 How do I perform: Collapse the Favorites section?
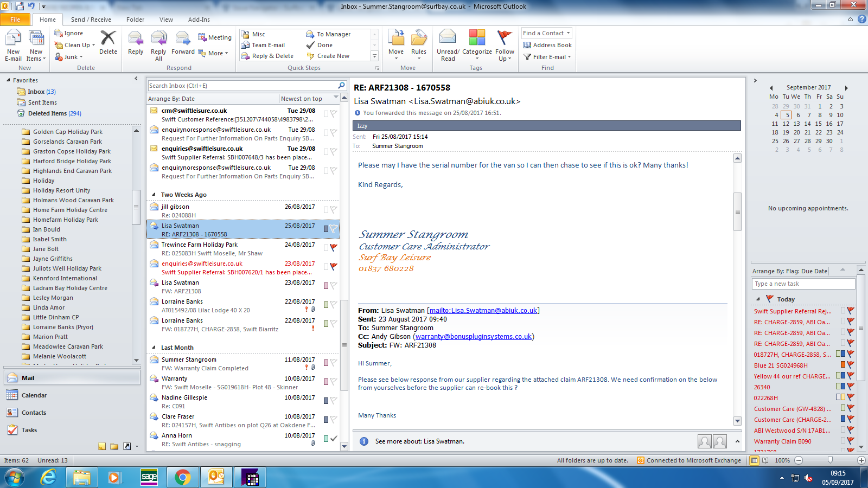[x=9, y=80]
